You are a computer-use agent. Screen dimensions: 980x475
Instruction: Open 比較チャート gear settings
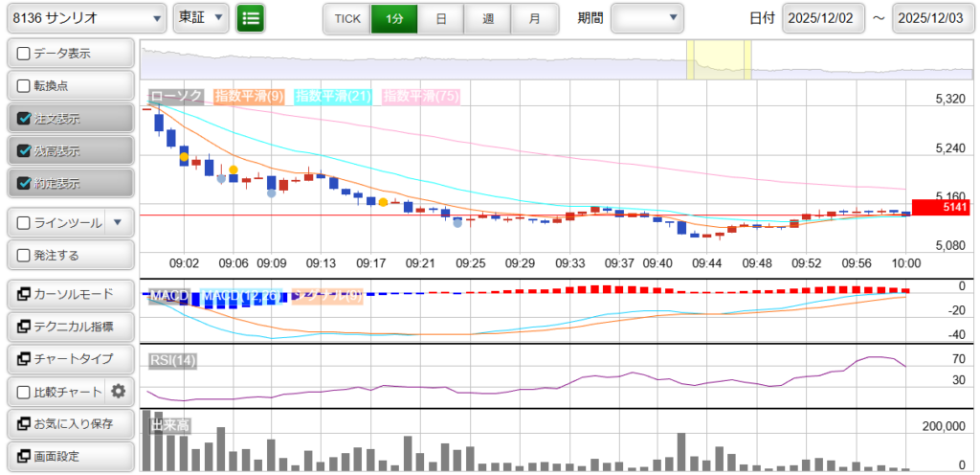click(x=119, y=391)
